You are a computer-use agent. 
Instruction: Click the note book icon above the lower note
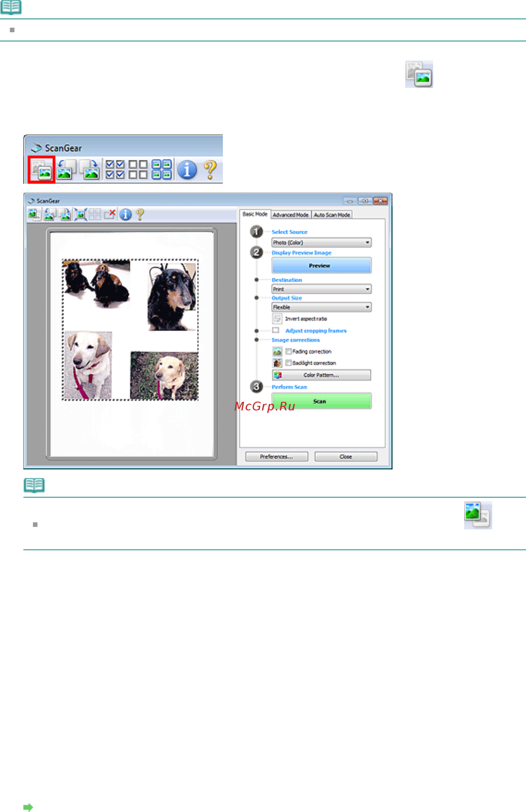pyautogui.click(x=34, y=485)
